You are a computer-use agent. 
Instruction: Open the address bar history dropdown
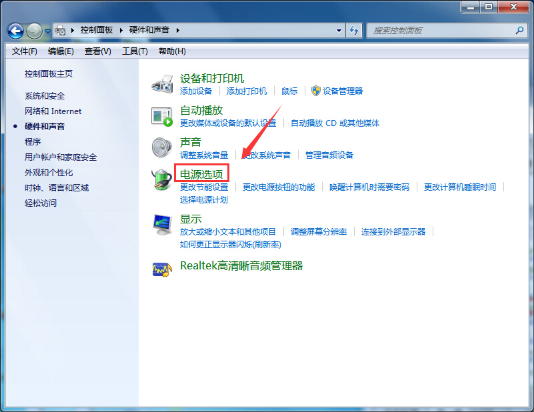pos(339,30)
